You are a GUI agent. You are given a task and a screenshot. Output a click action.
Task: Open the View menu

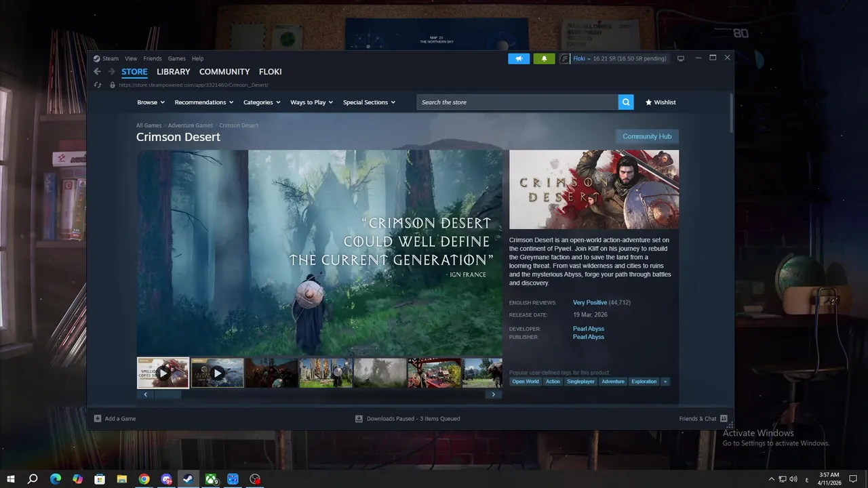pos(131,59)
